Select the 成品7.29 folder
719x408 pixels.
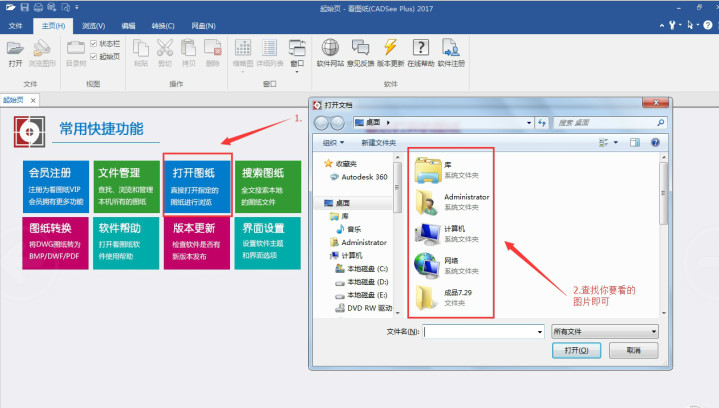pos(444,297)
